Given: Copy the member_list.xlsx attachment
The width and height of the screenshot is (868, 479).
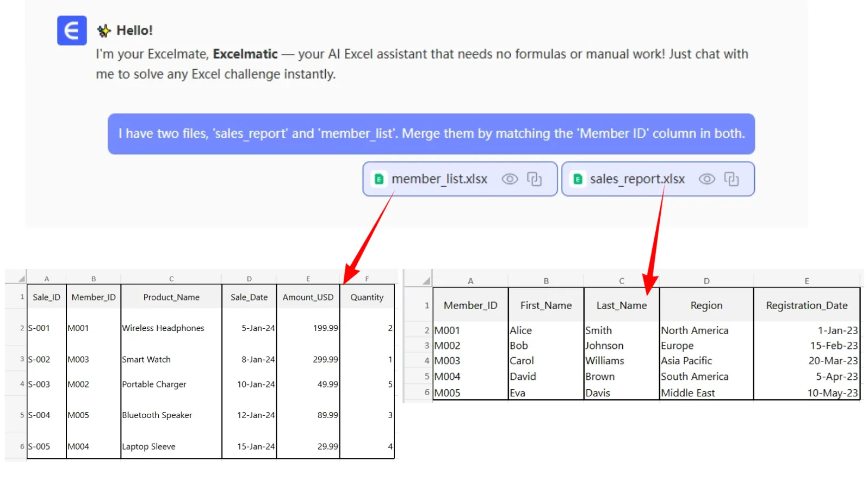Looking at the screenshot, I should tap(534, 179).
